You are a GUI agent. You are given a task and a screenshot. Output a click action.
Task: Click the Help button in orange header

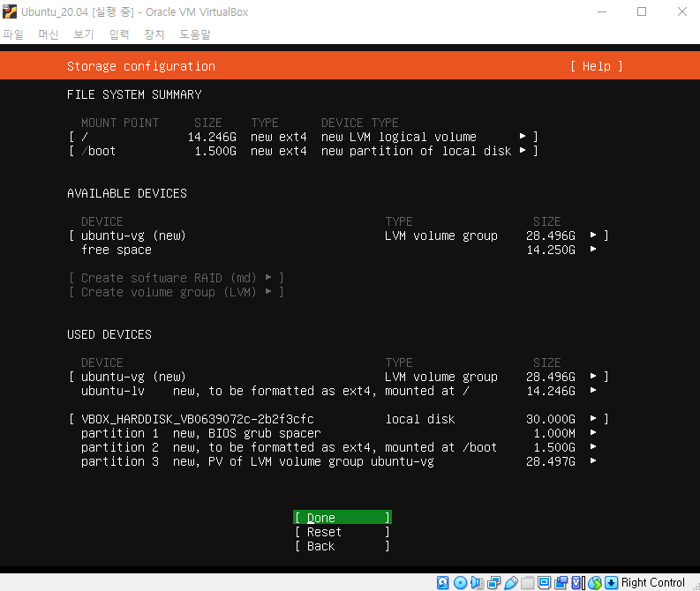tap(596, 66)
